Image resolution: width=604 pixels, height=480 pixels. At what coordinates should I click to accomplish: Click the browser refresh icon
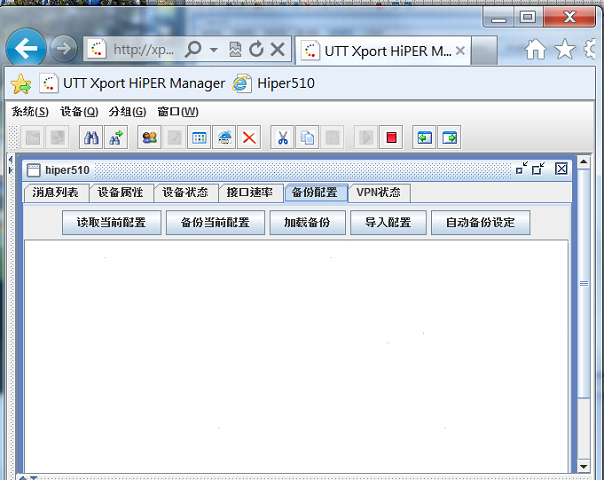pyautogui.click(x=256, y=49)
